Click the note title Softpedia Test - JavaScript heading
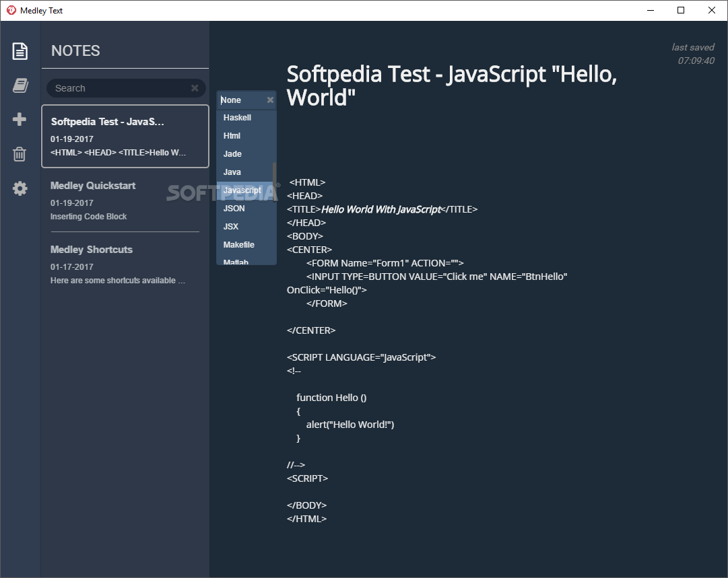This screenshot has height=578, width=728. coord(451,86)
